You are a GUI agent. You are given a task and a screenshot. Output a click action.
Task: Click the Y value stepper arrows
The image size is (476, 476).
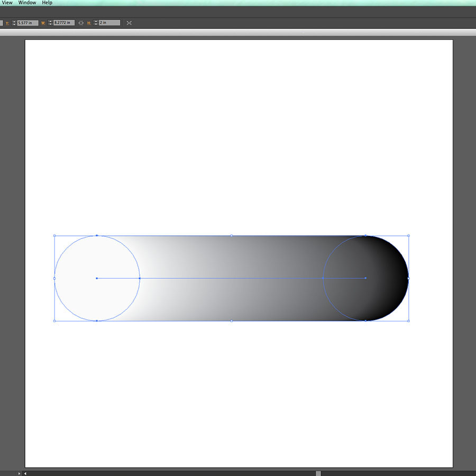(x=14, y=23)
